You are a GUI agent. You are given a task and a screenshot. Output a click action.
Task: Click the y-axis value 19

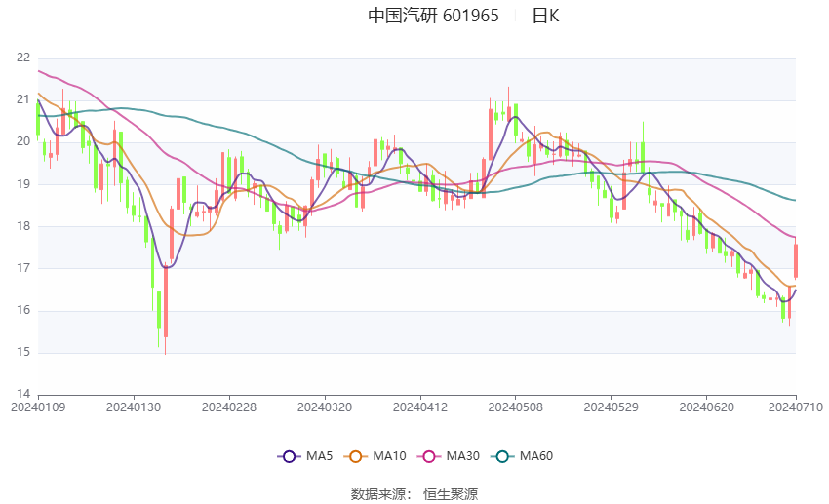pos(23,184)
